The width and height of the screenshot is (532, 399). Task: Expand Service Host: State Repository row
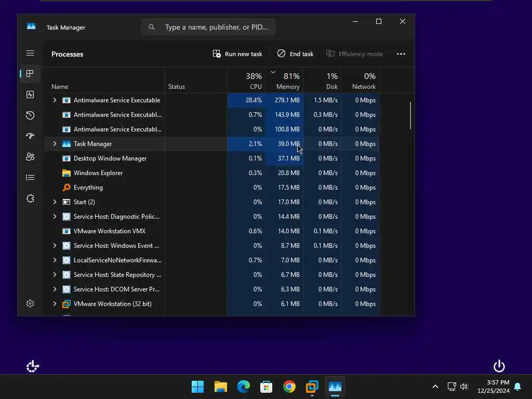coord(55,275)
